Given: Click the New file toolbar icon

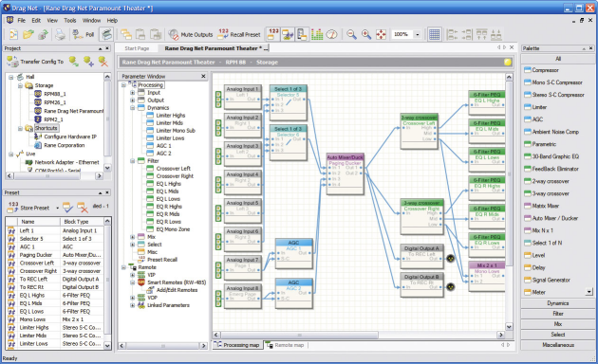Looking at the screenshot, I should point(13,35).
